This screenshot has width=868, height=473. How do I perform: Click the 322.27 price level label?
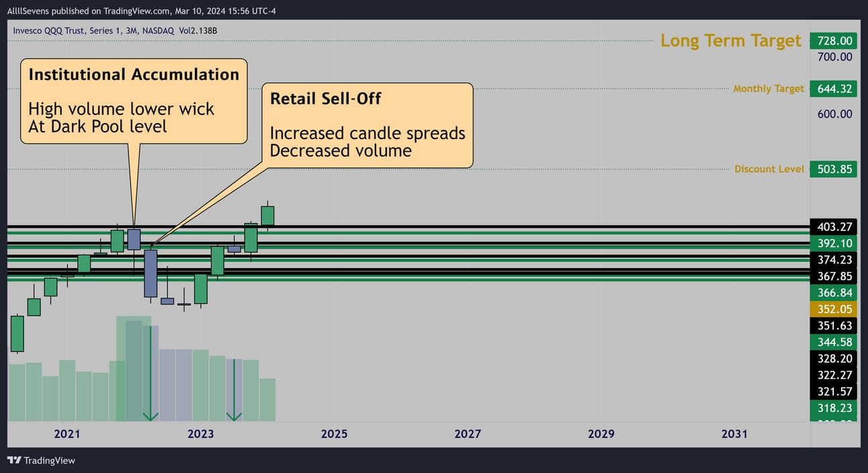coord(834,375)
